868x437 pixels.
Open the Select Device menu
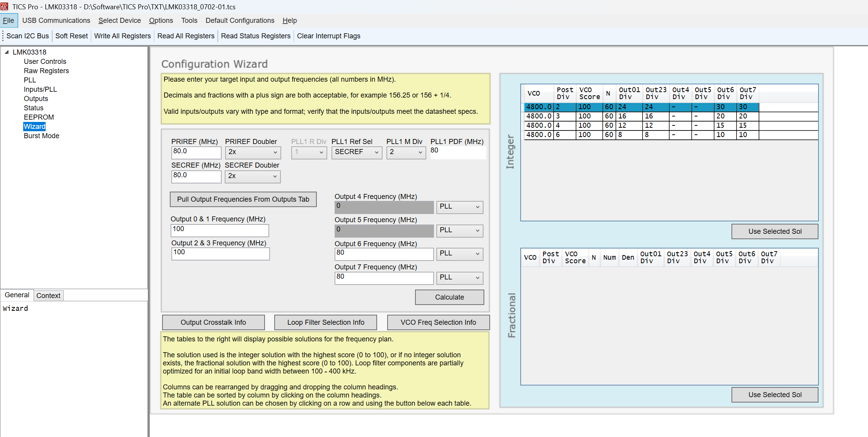coord(120,21)
